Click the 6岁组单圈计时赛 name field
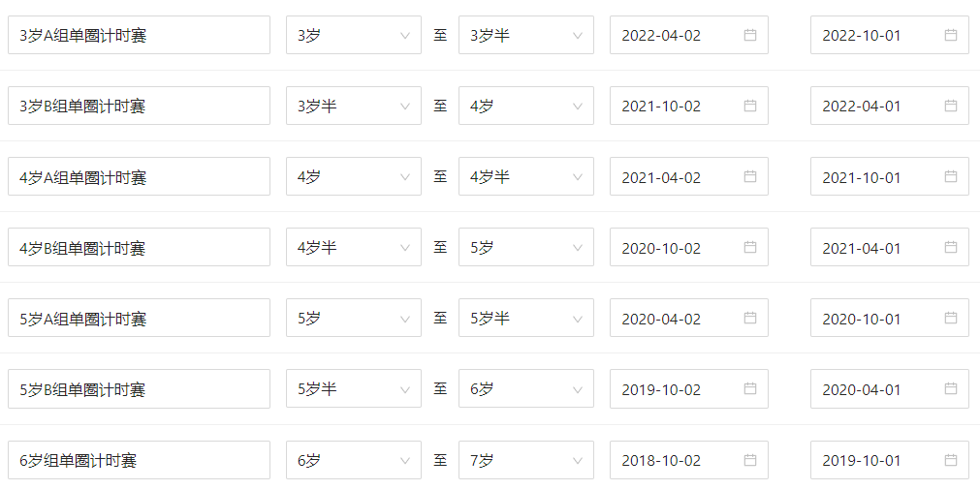980x490 pixels. click(139, 460)
